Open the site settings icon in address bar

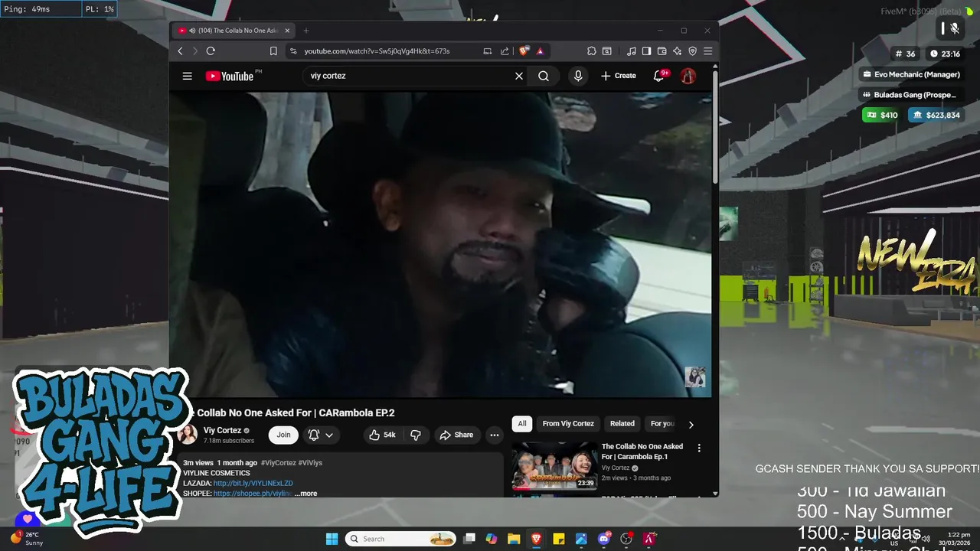[x=292, y=51]
